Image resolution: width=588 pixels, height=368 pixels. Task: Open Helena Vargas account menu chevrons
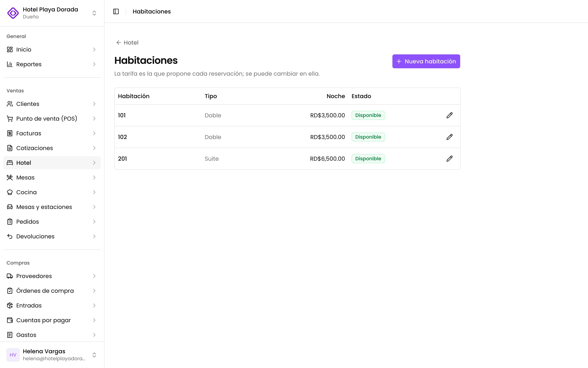(x=94, y=355)
